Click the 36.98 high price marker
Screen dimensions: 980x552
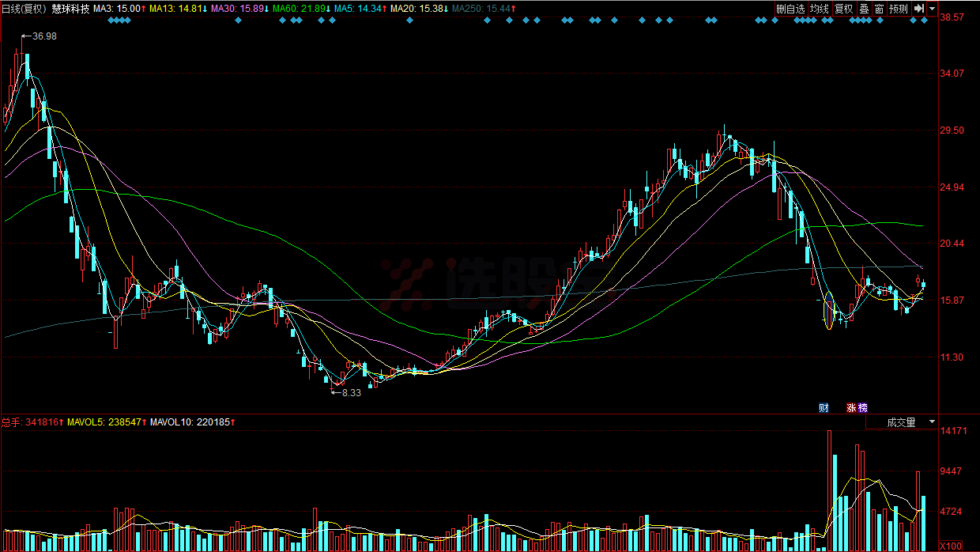[44, 36]
